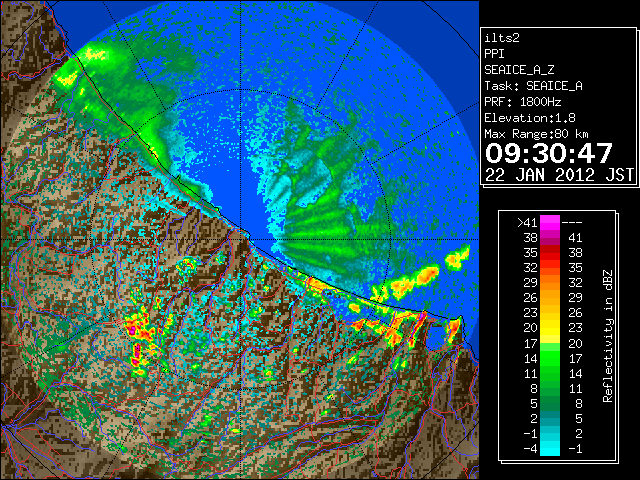The width and height of the screenshot is (640, 480).
Task: Pick the red band for 35–38 dBZ
Action: pos(550,253)
